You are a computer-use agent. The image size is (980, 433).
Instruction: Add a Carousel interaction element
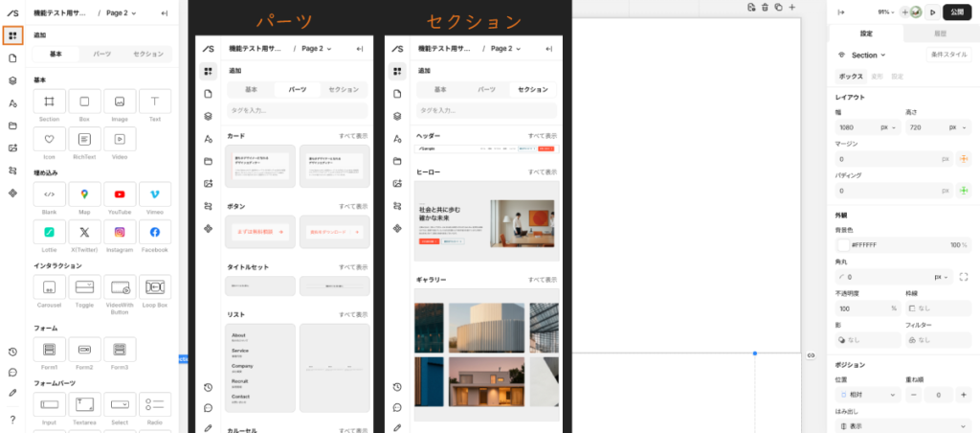click(x=50, y=287)
